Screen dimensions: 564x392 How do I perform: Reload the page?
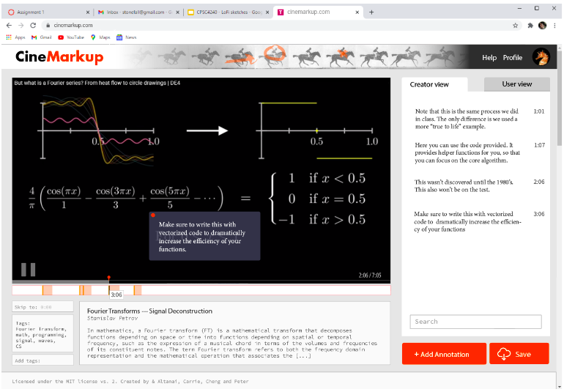(x=33, y=25)
